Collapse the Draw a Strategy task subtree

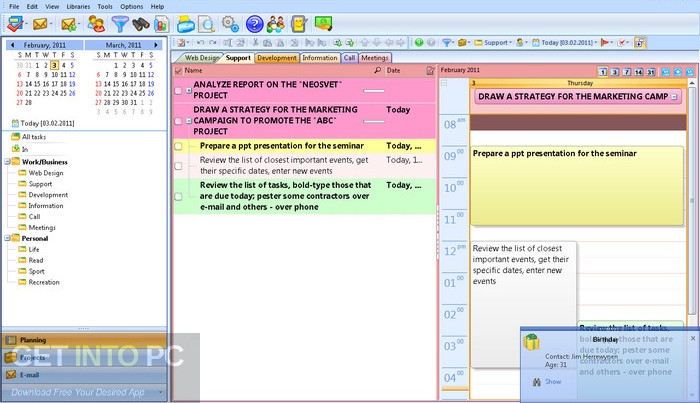click(189, 121)
